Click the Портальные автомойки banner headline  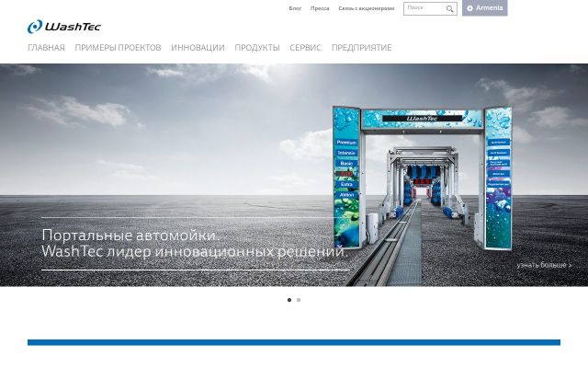[x=195, y=243]
